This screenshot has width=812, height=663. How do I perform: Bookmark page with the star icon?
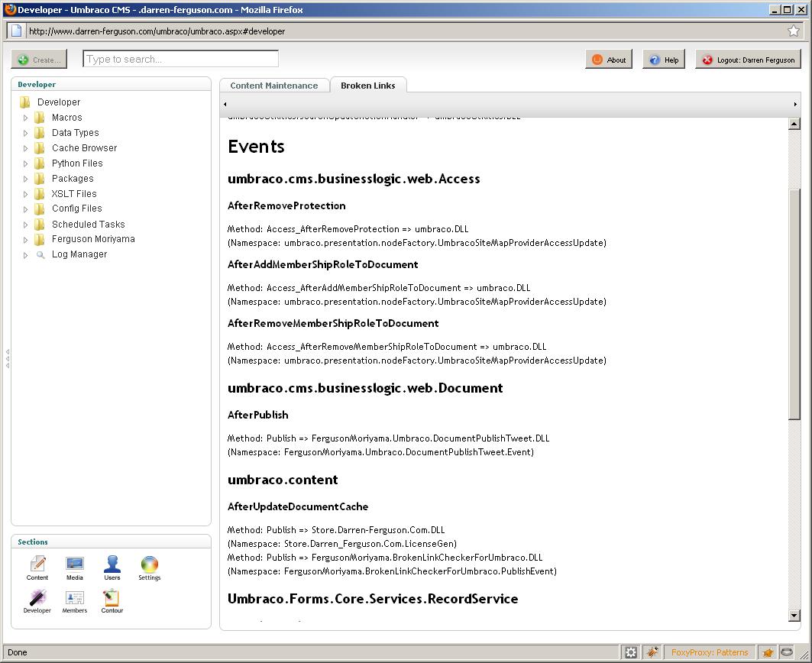tap(794, 31)
